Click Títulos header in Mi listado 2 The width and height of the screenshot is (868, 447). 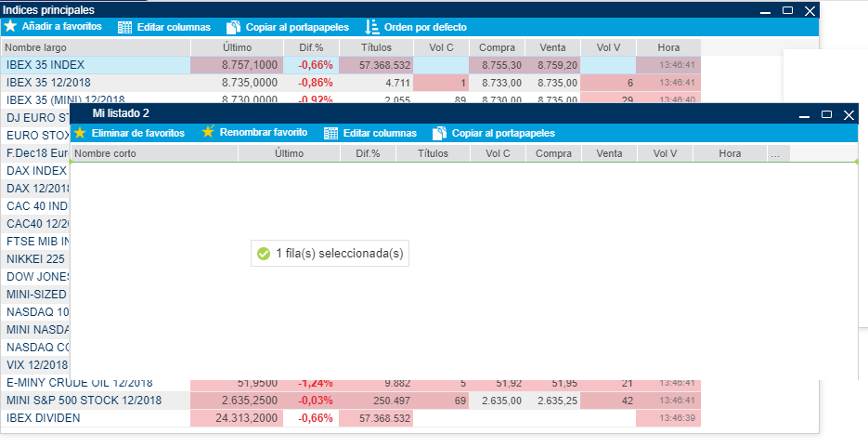click(x=434, y=153)
